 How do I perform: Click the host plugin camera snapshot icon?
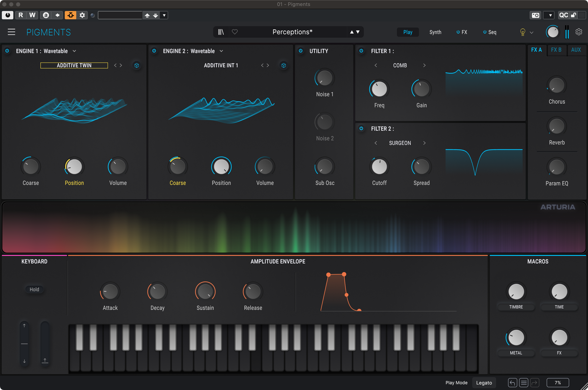pos(535,15)
